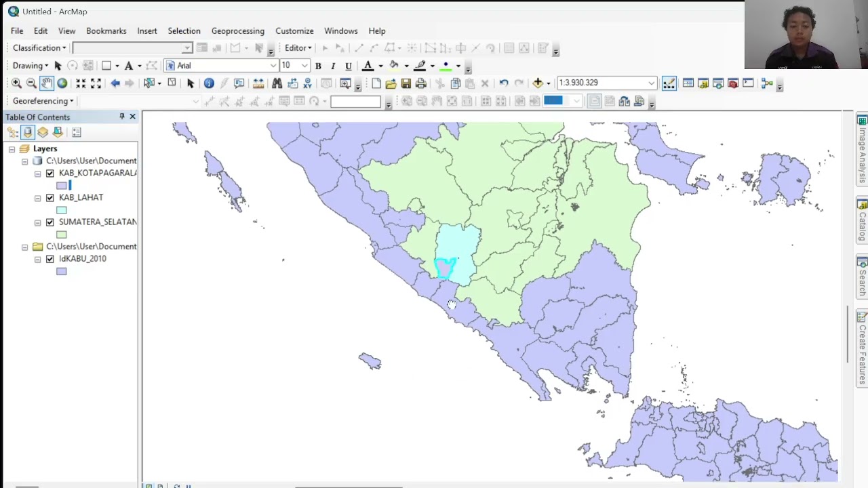Open the Classification dropdown menu
The width and height of the screenshot is (868, 488).
point(39,48)
